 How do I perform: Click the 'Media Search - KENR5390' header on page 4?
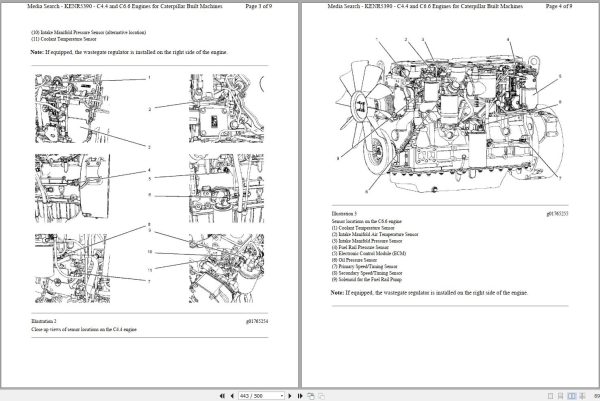tap(425, 6)
